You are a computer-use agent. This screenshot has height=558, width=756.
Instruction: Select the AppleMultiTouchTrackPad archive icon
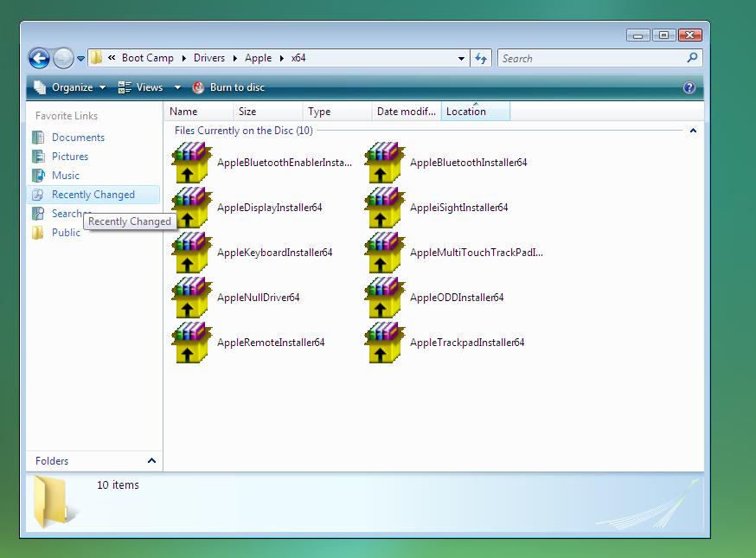click(384, 253)
